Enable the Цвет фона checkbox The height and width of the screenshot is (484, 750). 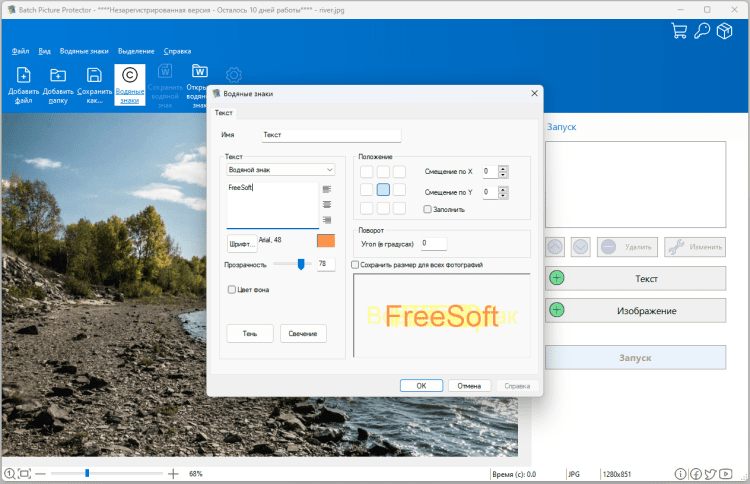click(232, 289)
